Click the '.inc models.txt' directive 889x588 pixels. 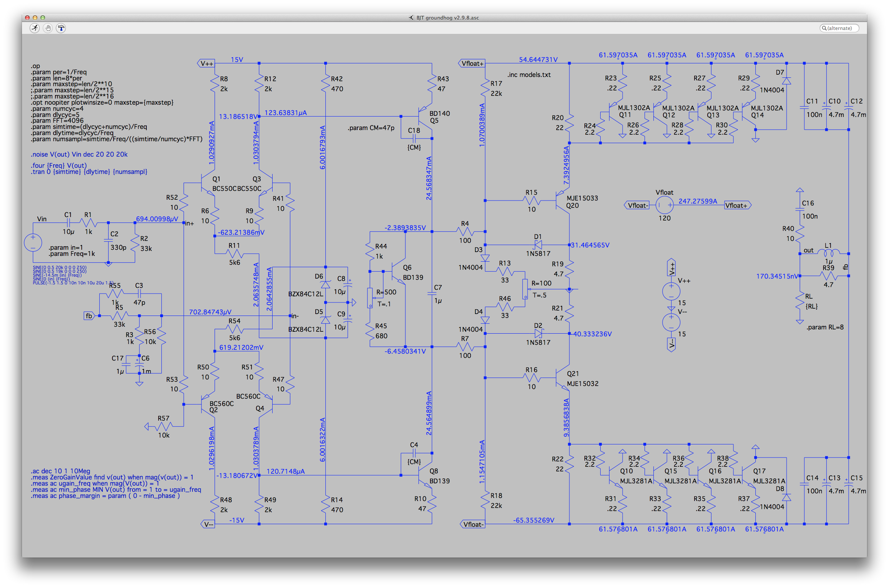coord(529,75)
